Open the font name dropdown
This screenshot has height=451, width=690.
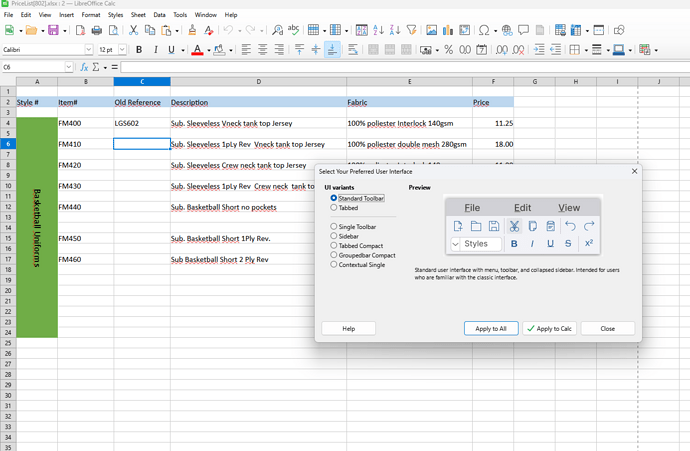point(88,50)
